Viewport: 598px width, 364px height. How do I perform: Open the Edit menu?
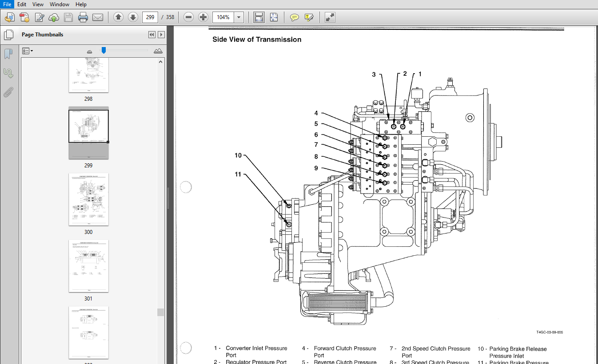22,4
